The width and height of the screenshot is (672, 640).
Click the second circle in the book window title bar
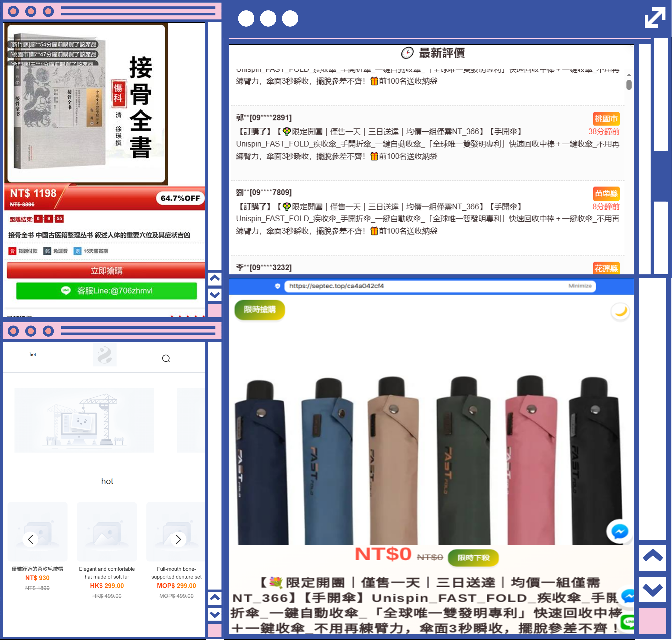pos(31,11)
